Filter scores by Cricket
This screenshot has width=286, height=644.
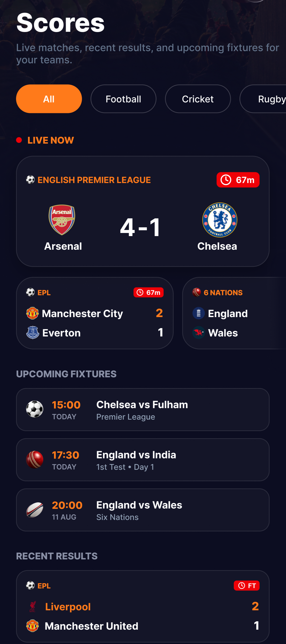[198, 99]
